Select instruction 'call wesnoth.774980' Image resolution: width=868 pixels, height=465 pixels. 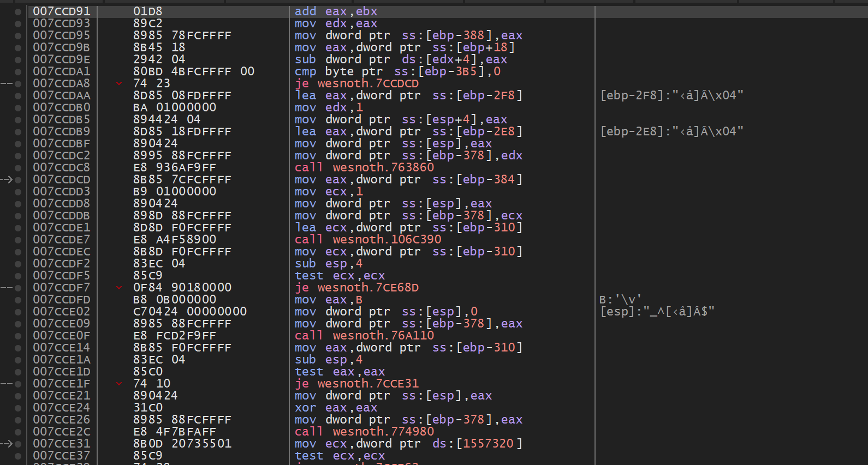tap(365, 432)
